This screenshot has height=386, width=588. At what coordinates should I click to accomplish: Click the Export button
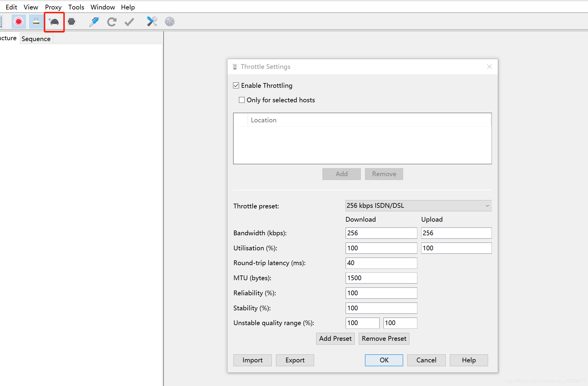[x=294, y=360]
